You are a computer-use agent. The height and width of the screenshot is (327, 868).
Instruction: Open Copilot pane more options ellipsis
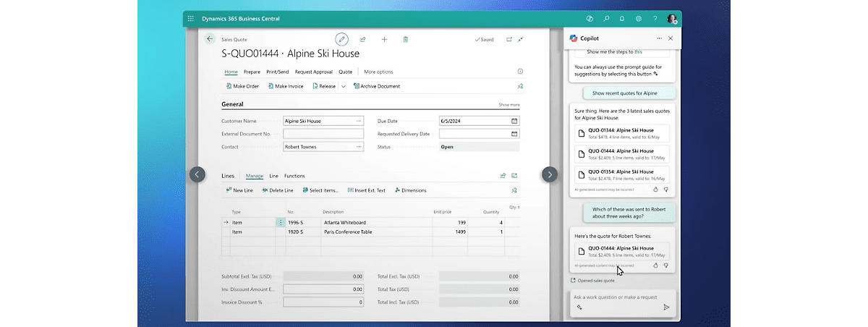658,38
